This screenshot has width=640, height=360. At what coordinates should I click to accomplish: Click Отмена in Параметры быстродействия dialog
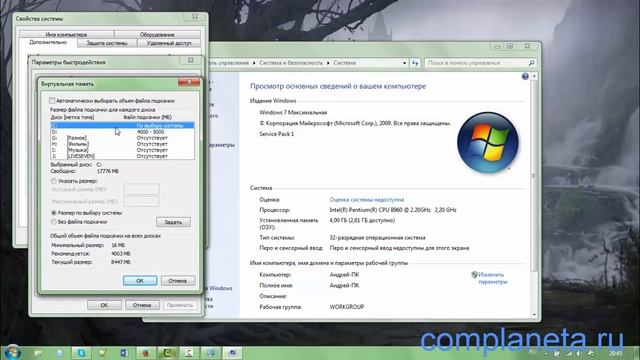point(142,305)
